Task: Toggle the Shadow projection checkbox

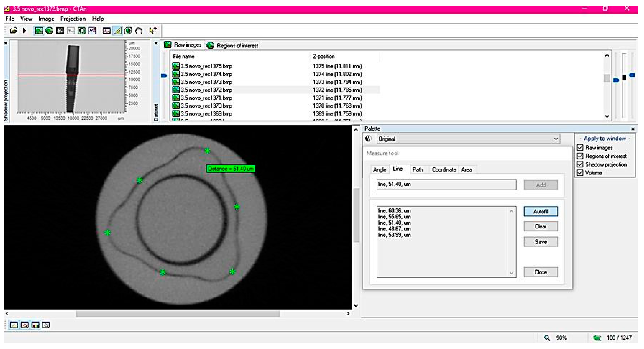Action: [x=580, y=164]
